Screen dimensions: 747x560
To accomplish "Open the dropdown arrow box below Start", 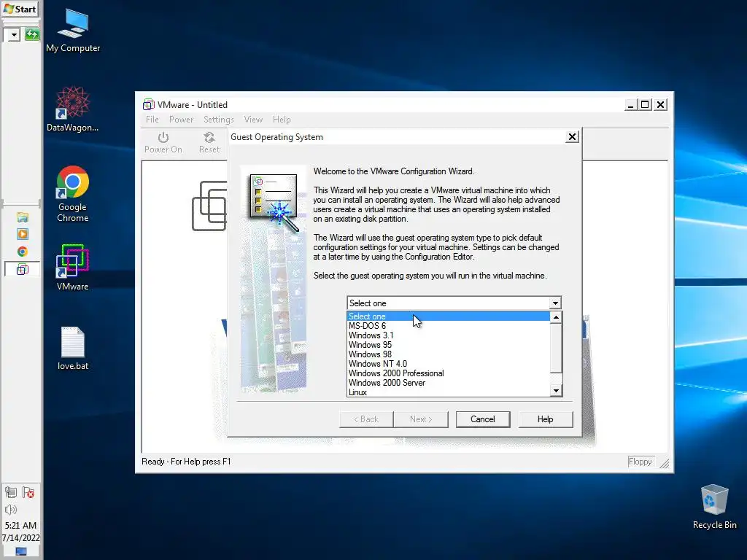I will (12, 34).
